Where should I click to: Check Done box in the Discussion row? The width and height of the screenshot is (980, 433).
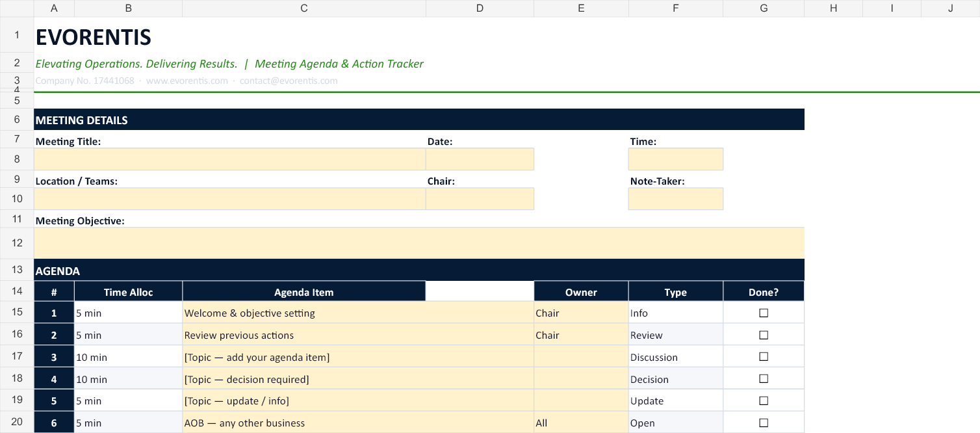[764, 357]
